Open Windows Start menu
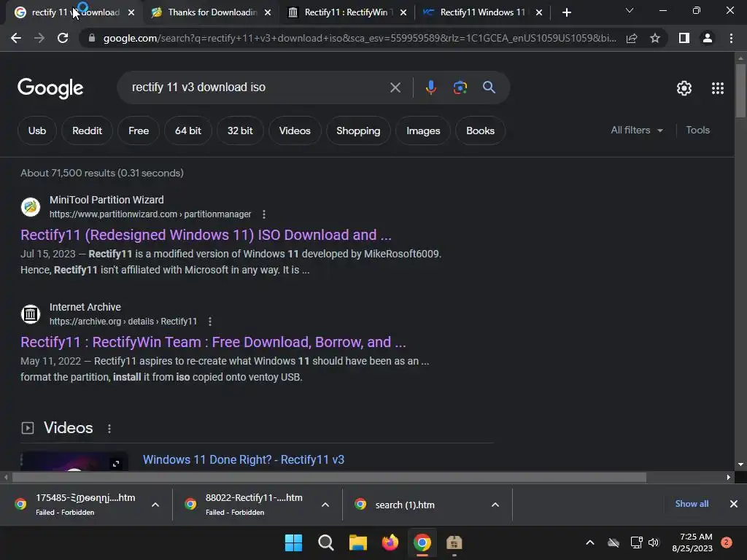 pos(293,542)
